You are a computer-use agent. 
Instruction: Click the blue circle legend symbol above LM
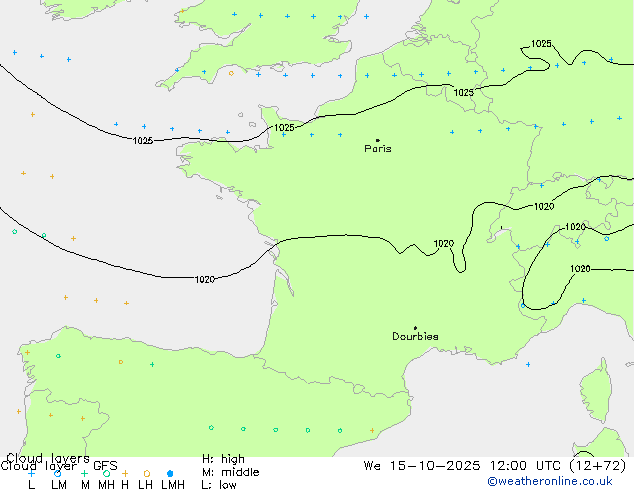57,473
